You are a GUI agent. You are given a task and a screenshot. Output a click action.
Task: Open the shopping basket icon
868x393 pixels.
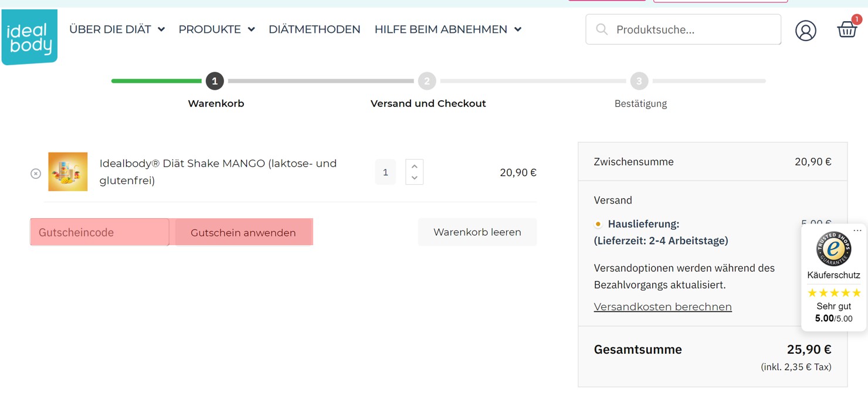[847, 29]
